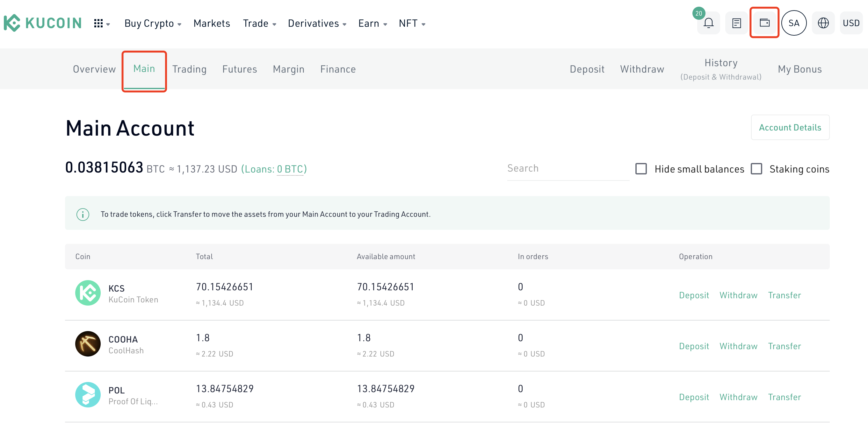Open the Deposit page from subnav
The height and width of the screenshot is (424, 868).
(x=587, y=69)
